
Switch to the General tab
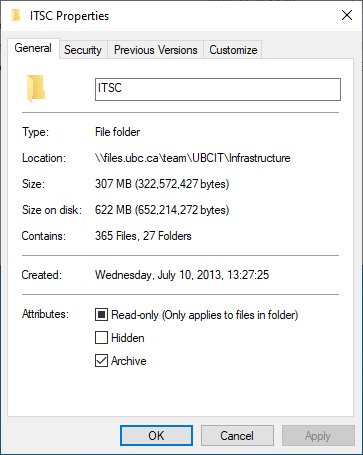(x=33, y=48)
